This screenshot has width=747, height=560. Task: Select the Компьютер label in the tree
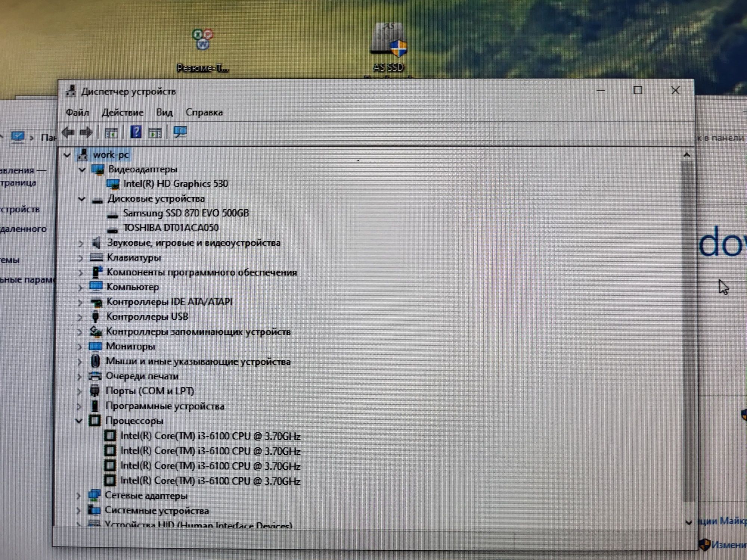tap(133, 287)
